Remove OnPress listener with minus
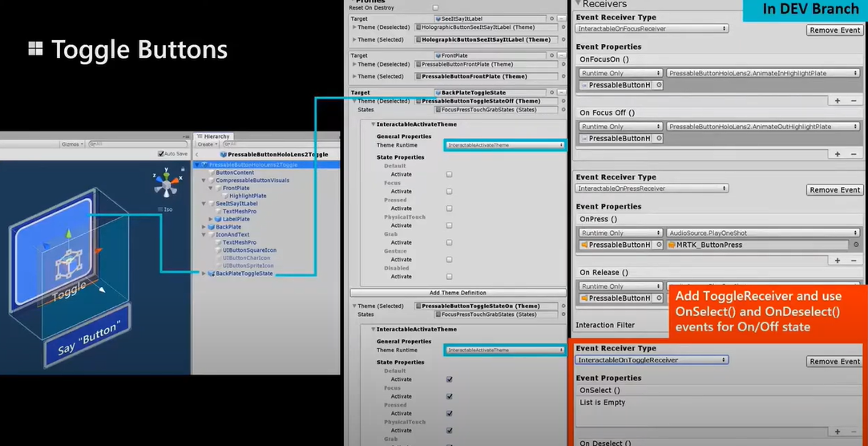The image size is (868, 446). (x=853, y=261)
